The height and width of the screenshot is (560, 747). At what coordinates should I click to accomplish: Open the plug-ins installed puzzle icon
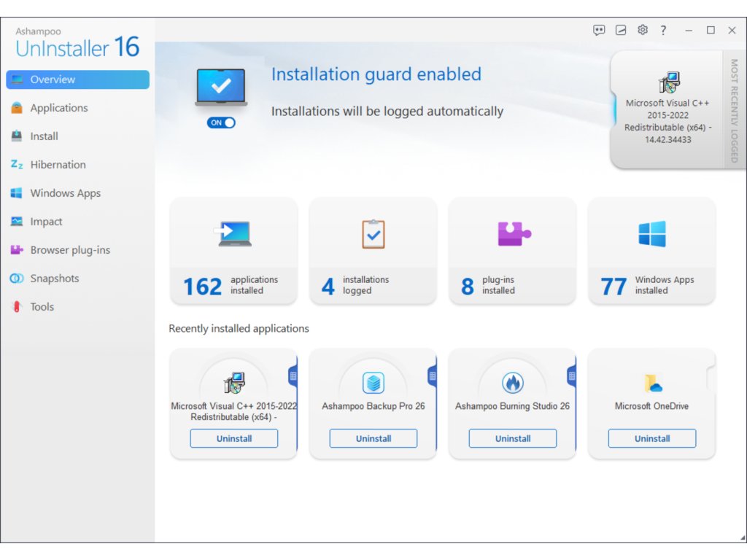tap(513, 234)
